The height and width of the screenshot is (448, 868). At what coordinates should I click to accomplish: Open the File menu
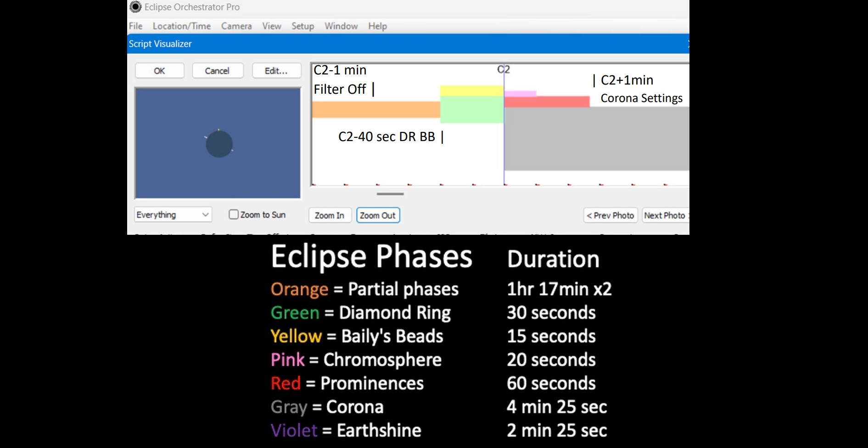coord(135,26)
